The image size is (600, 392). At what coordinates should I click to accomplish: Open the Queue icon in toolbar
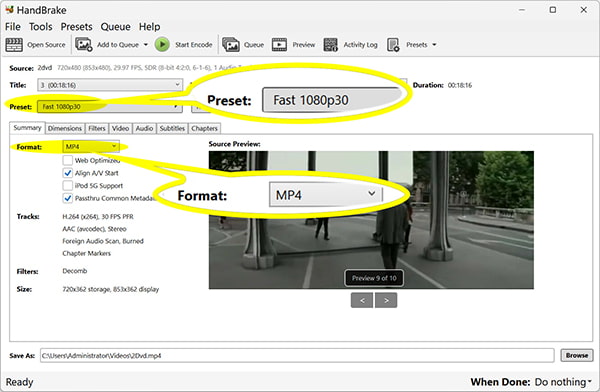click(x=231, y=45)
